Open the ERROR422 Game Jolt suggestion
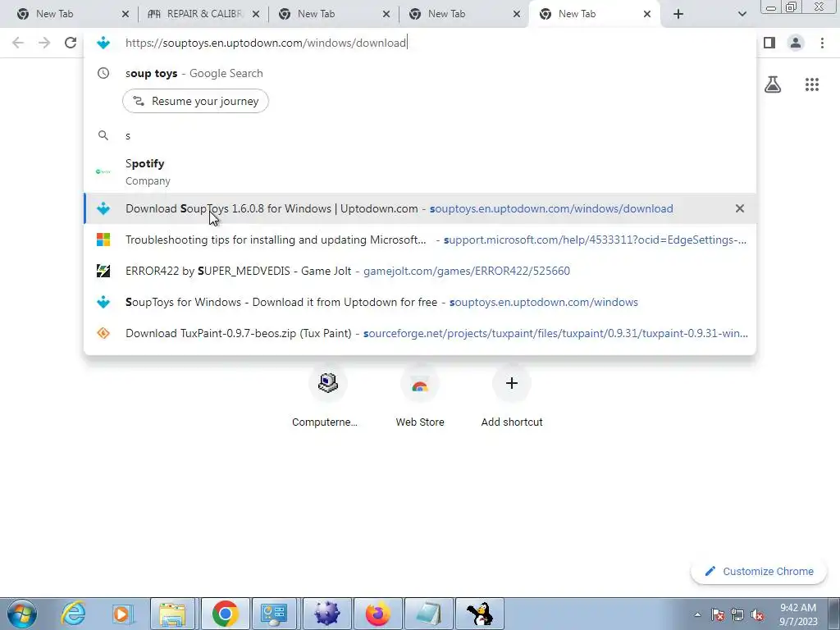This screenshot has height=630, width=840. 420,271
